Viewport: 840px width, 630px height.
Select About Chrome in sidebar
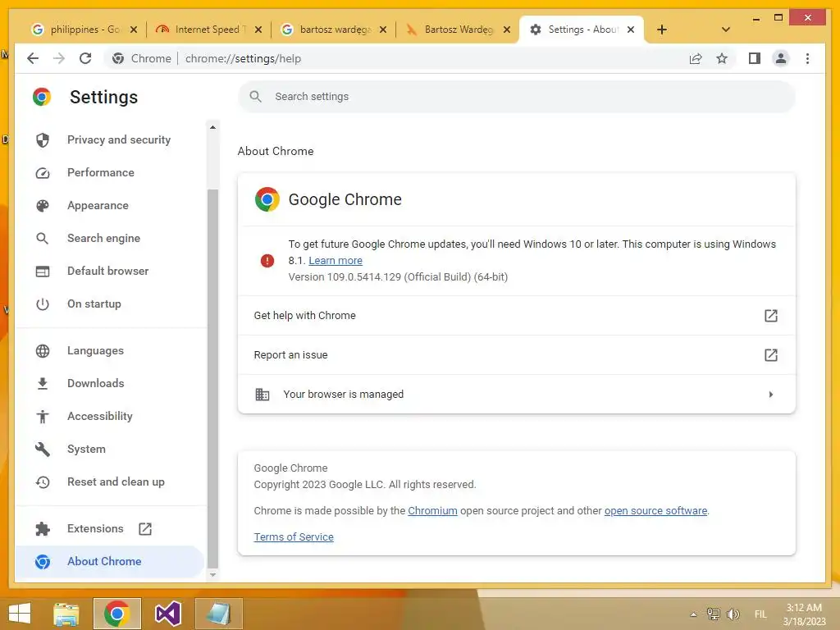coord(109,561)
